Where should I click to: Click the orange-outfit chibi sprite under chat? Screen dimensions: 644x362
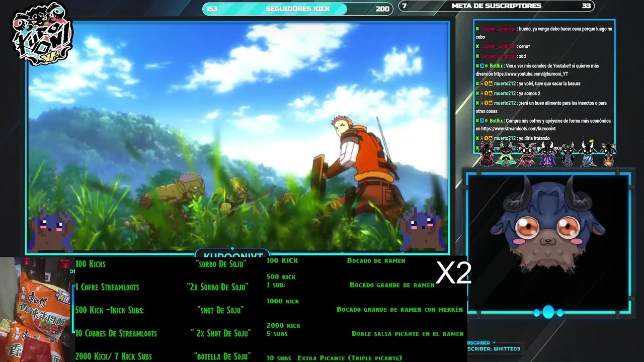click(x=608, y=154)
